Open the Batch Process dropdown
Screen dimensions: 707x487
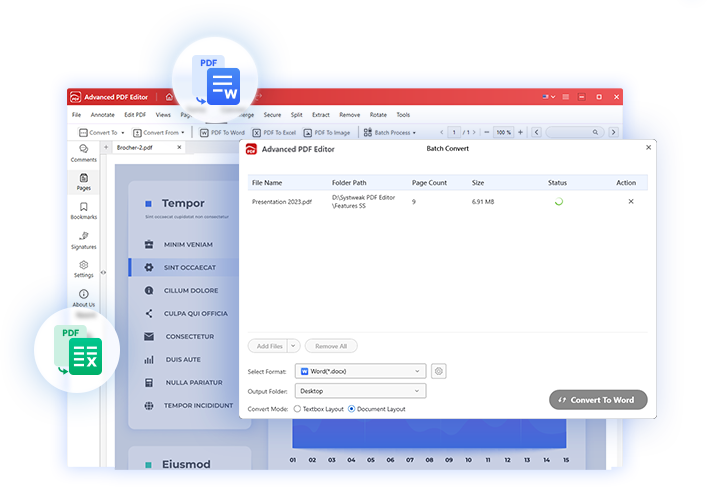[390, 133]
